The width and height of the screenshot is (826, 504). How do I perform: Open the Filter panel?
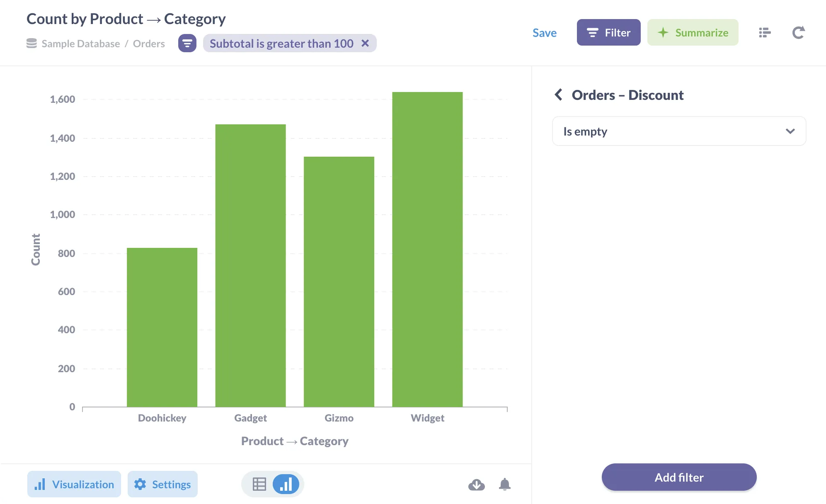pyautogui.click(x=608, y=33)
